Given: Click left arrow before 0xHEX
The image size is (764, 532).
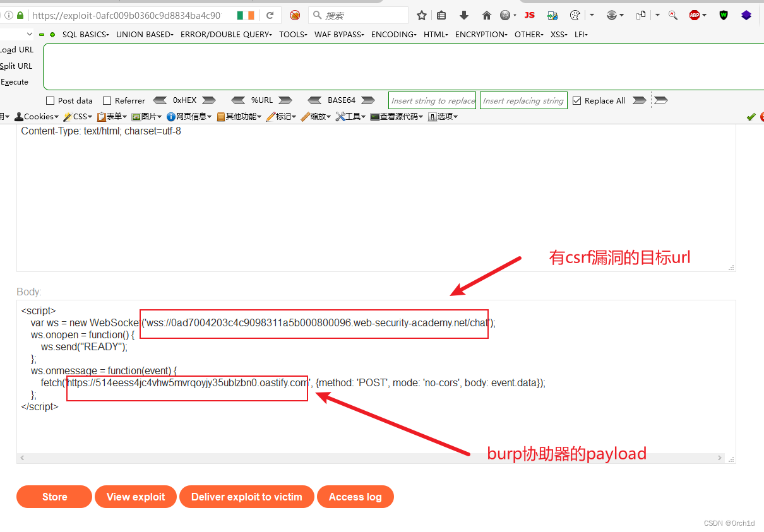Looking at the screenshot, I should click(160, 100).
